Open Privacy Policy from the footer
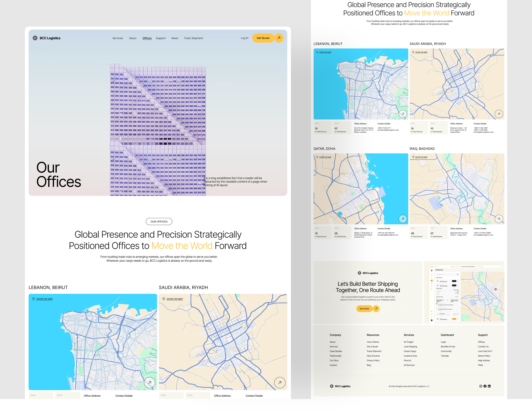The width and height of the screenshot is (532, 419). coord(373,360)
